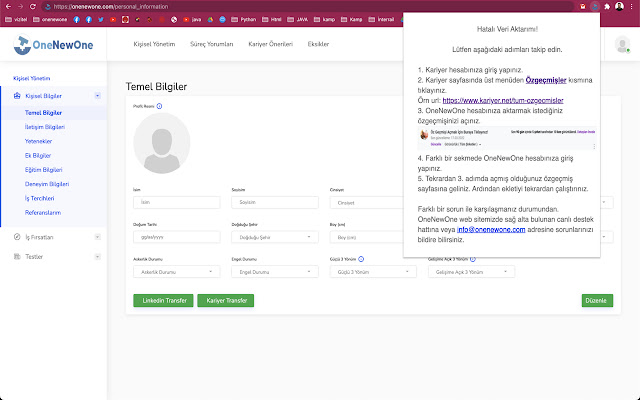Collapse the Kişisel Bilgiler section arrow

click(98, 96)
